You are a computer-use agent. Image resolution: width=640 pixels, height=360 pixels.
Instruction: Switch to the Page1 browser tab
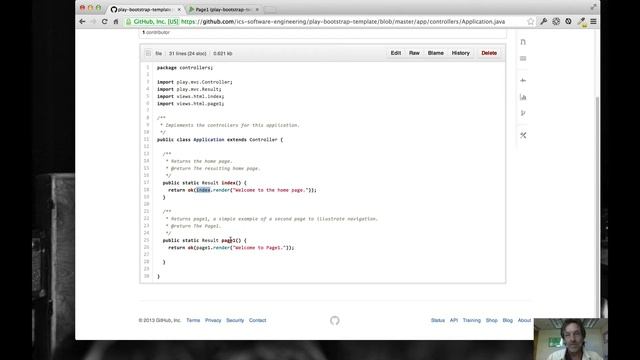point(223,9)
